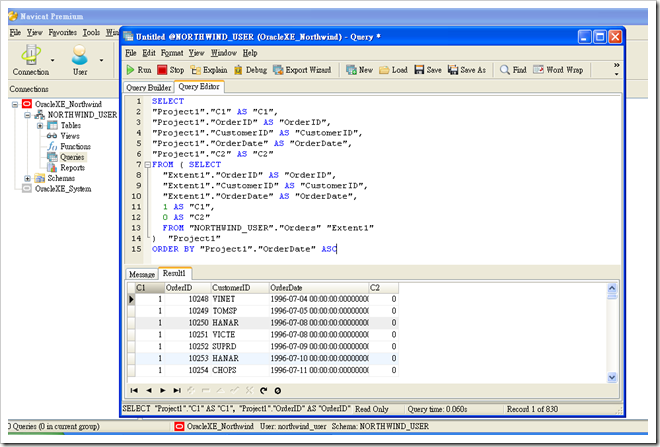Viewport: 660px width, 447px height.
Task: Select cell VICTE in results
Action: click(x=240, y=335)
